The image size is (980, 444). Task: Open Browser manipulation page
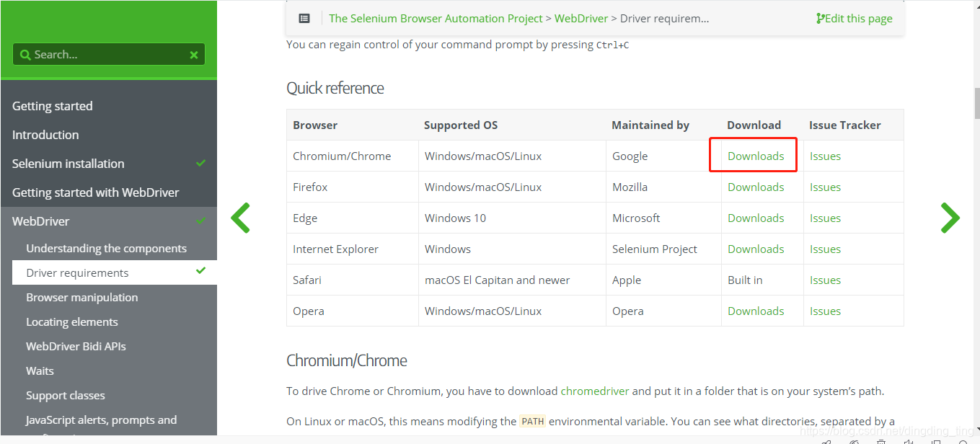click(82, 298)
